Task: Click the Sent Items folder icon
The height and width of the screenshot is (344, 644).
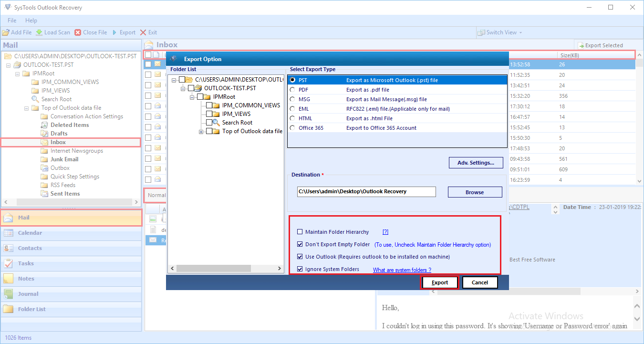Action: pyautogui.click(x=44, y=194)
